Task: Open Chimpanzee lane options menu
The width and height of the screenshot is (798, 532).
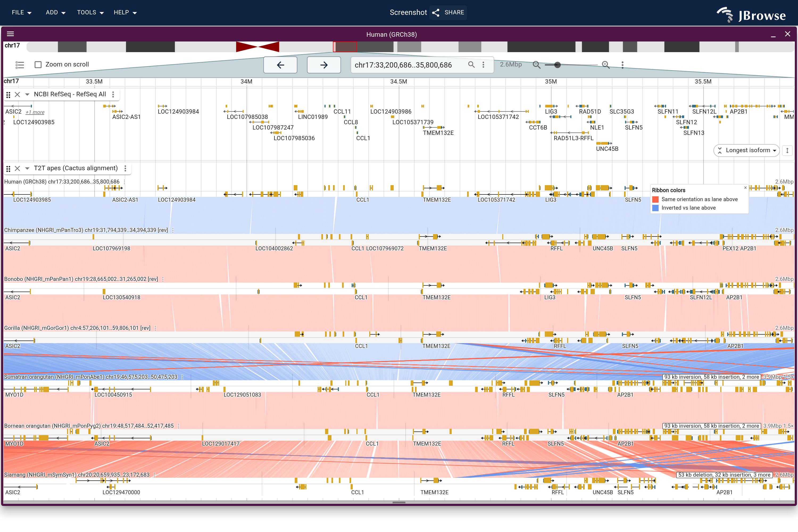Action: (173, 230)
